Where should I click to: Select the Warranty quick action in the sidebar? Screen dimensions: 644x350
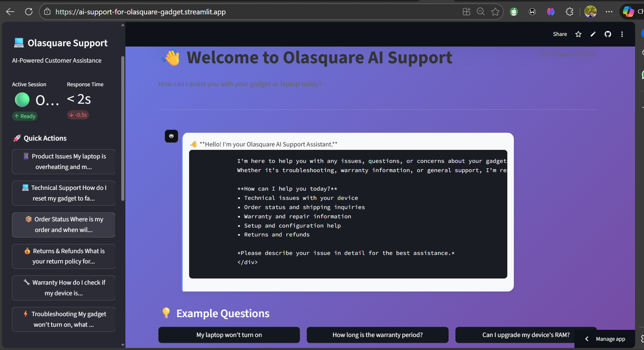click(63, 287)
